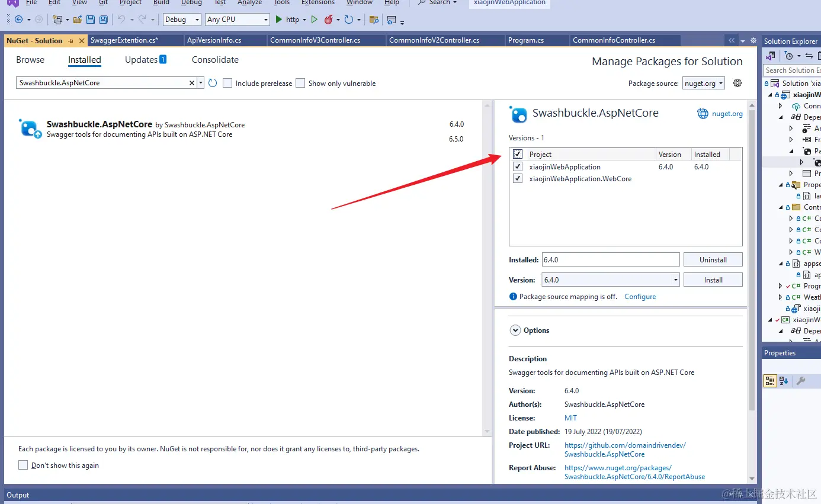821x504 pixels.
Task: Click the nuget.org globe icon
Action: (703, 113)
